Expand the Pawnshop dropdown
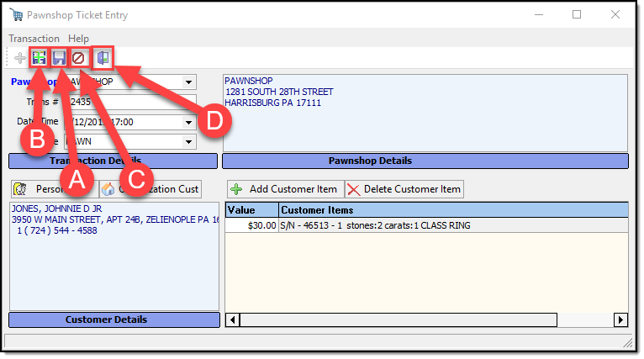Image resolution: width=644 pixels, height=359 pixels. coord(189,82)
